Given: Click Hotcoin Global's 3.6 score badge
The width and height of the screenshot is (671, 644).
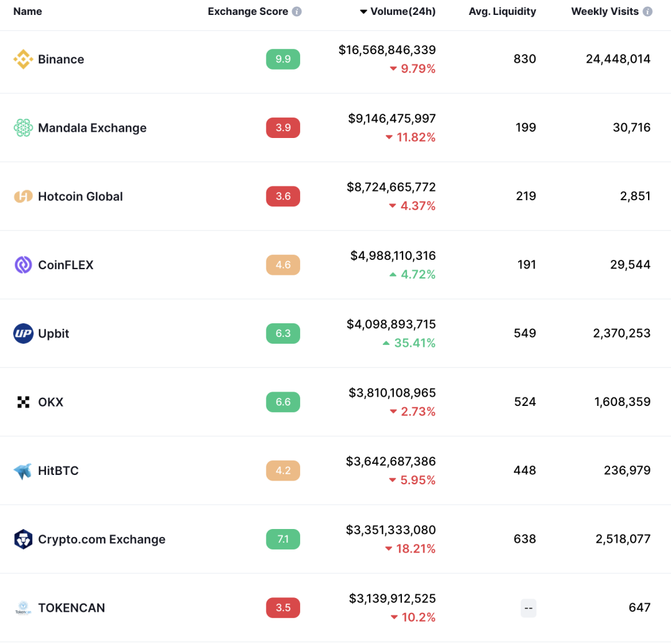Looking at the screenshot, I should (x=283, y=196).
